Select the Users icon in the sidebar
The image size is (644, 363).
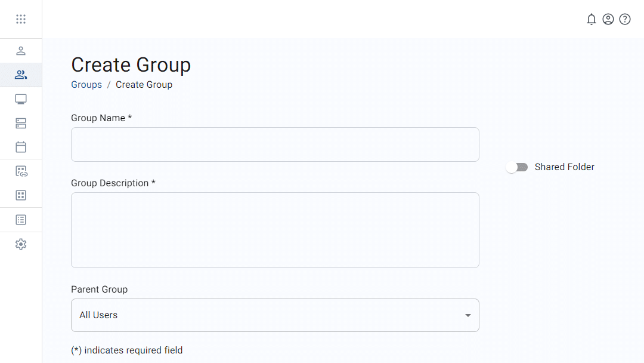pyautogui.click(x=21, y=51)
